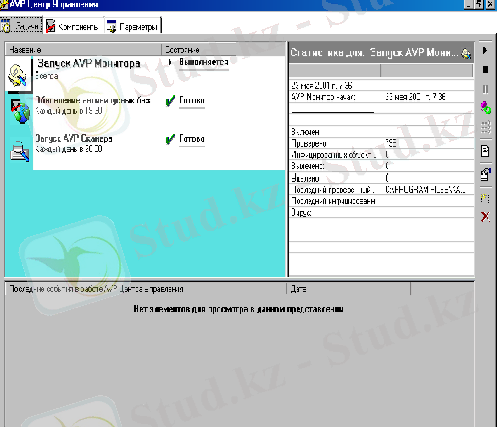Click application icon in title bar
The width and height of the screenshot is (497, 427).
point(4,4)
